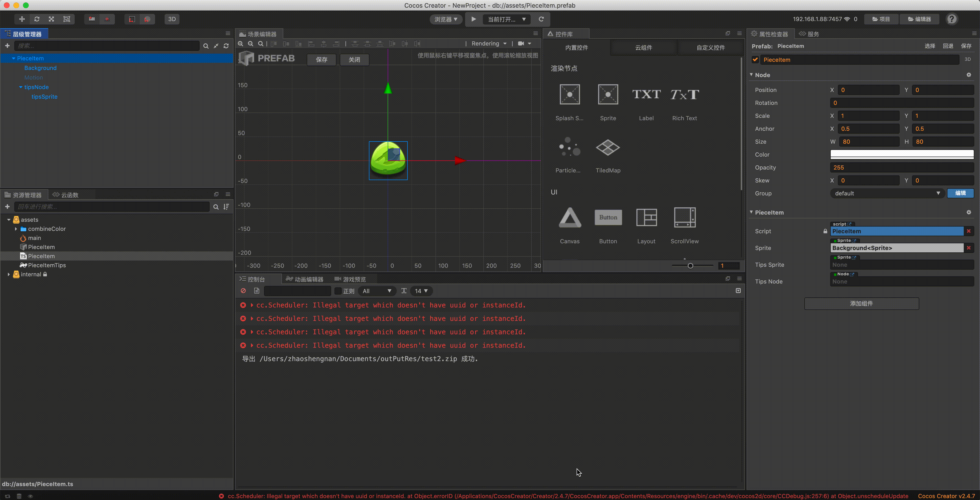This screenshot has height=500, width=980.
Task: Clear the console log
Action: 243,291
